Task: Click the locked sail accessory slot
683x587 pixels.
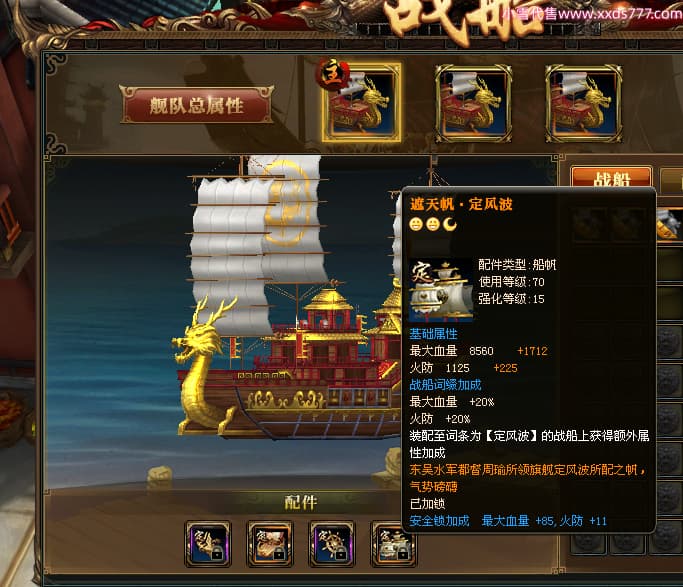Action: [392, 544]
